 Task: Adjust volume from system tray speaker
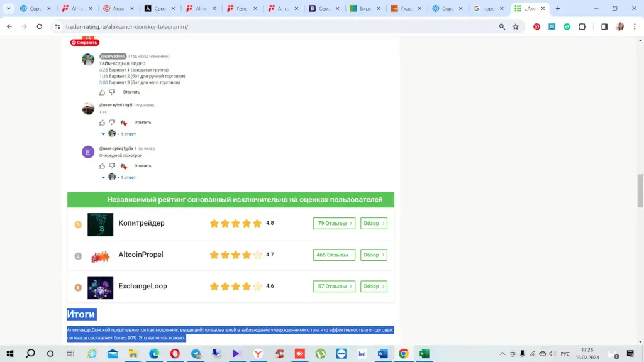tap(552, 353)
